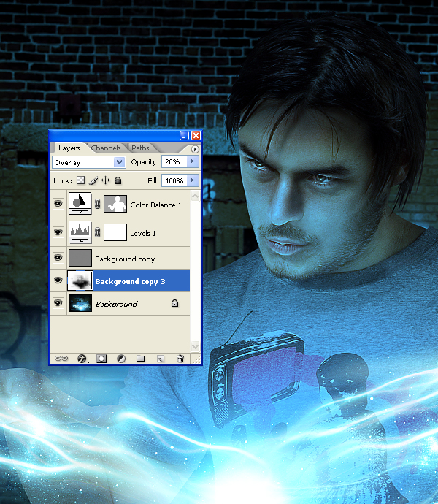This screenshot has height=504, width=438.
Task: Hide the Levels 1 layer
Action: (x=58, y=232)
